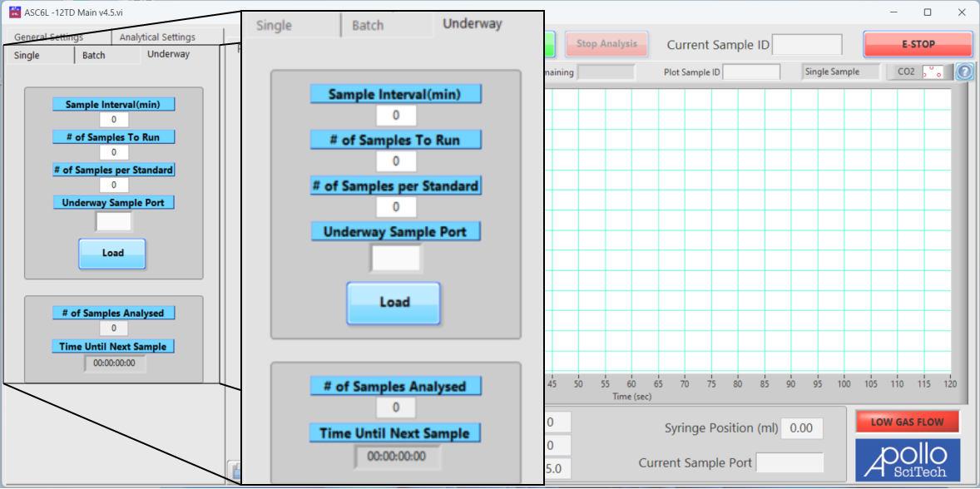The image size is (980, 489).
Task: Click the Current Sample Port label
Action: [x=695, y=462]
